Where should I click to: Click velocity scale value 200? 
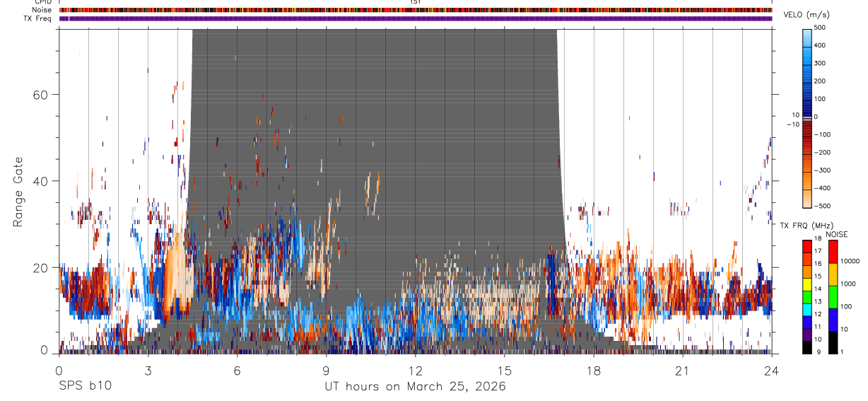click(x=821, y=81)
